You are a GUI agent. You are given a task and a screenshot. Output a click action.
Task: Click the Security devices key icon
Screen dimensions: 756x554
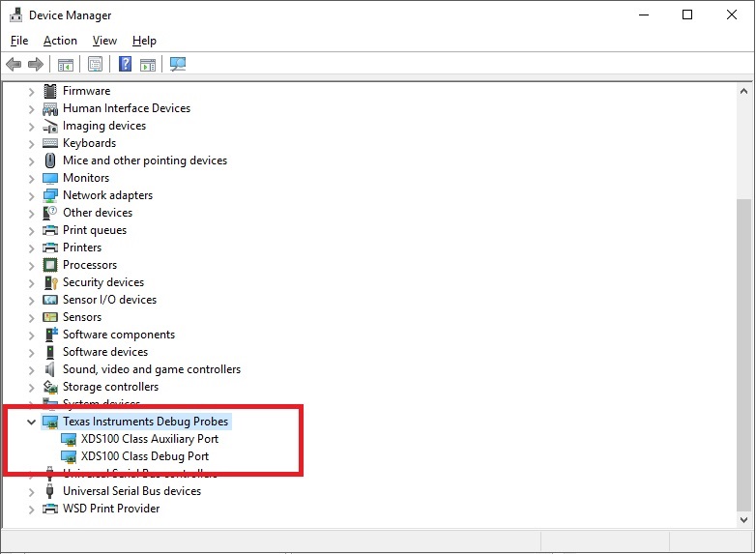(x=50, y=282)
